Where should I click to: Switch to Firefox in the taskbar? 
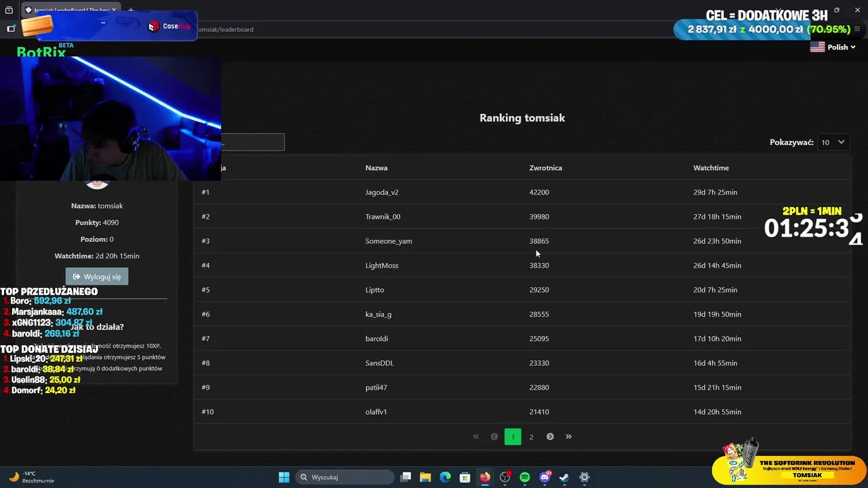click(485, 477)
